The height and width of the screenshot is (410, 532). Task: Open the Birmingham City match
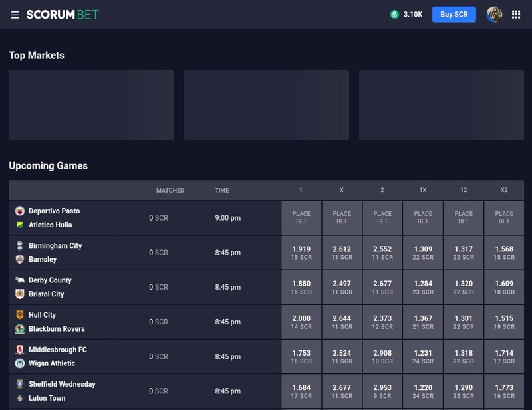(61, 253)
